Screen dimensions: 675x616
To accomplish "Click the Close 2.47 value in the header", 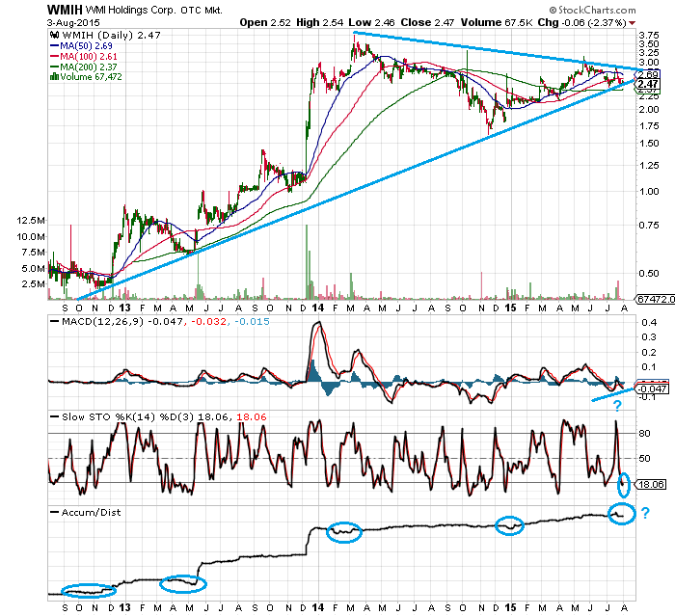I will pyautogui.click(x=427, y=23).
